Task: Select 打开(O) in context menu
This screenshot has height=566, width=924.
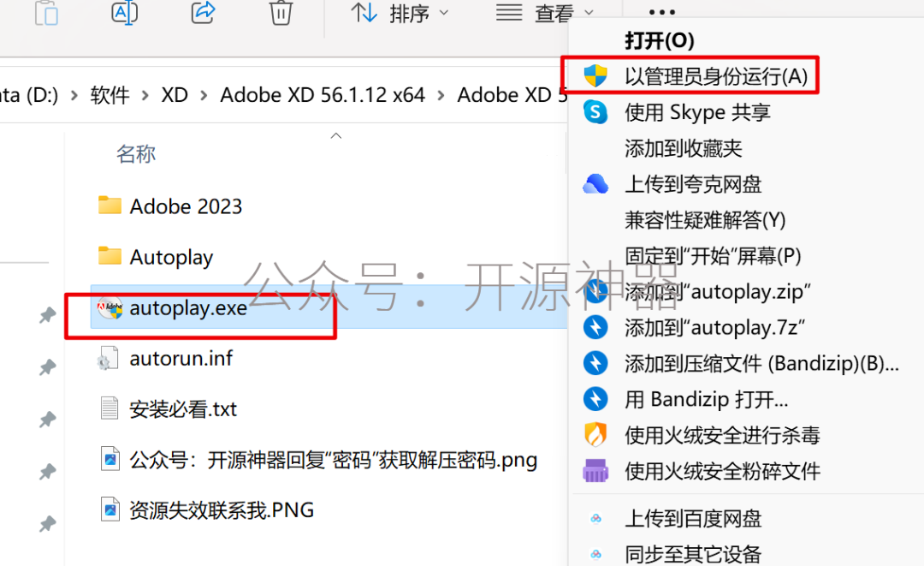Action: click(660, 41)
